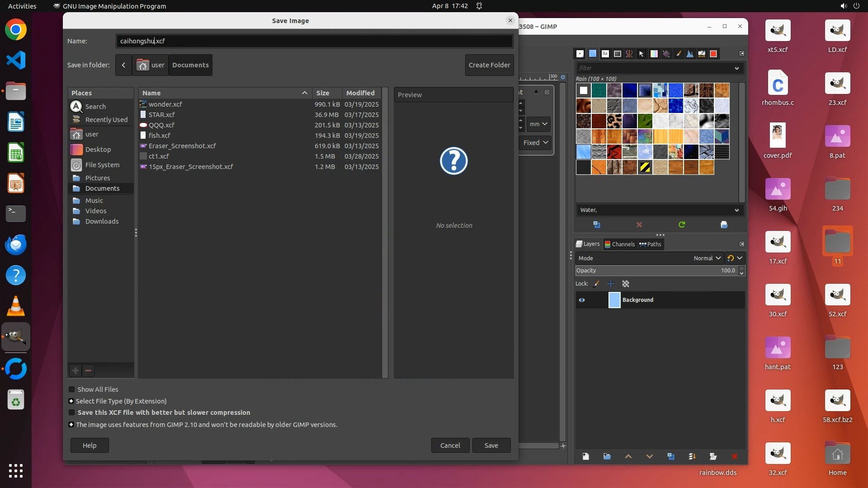Click the Create Folder button
The height and width of the screenshot is (488, 868).
pyautogui.click(x=489, y=65)
